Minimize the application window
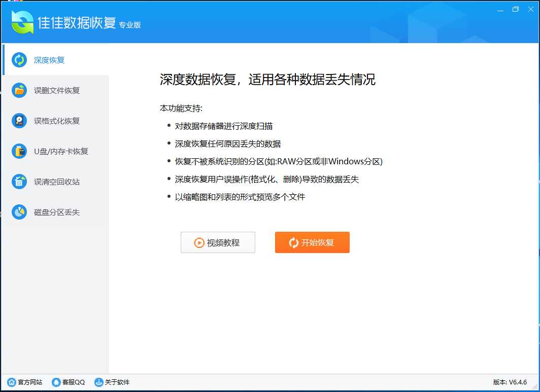Screen dimensions: 540x392 click(x=500, y=10)
